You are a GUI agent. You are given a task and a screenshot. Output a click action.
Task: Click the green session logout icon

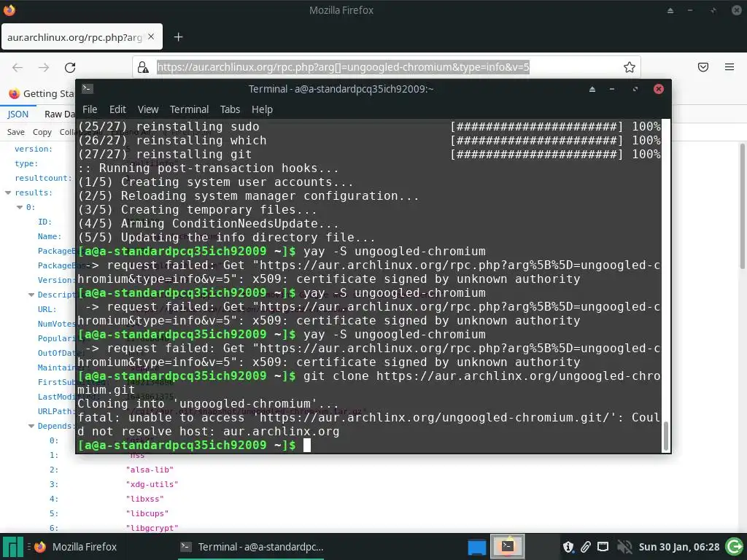734,547
